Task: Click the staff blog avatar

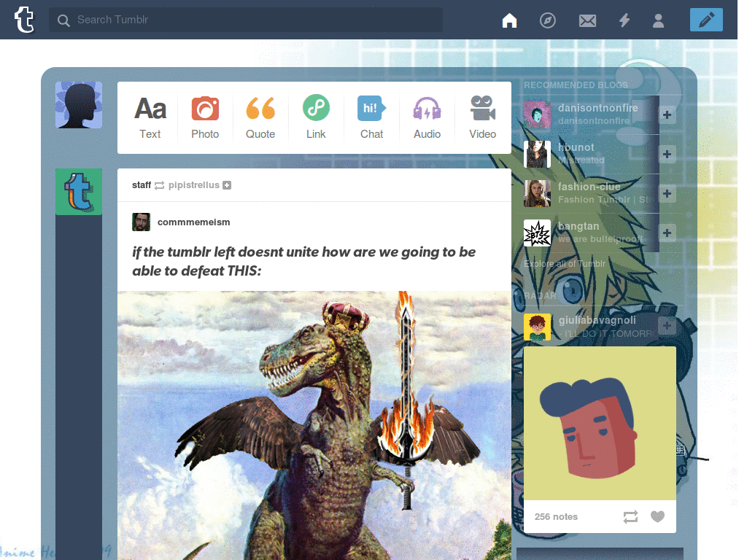Action: pos(79,192)
